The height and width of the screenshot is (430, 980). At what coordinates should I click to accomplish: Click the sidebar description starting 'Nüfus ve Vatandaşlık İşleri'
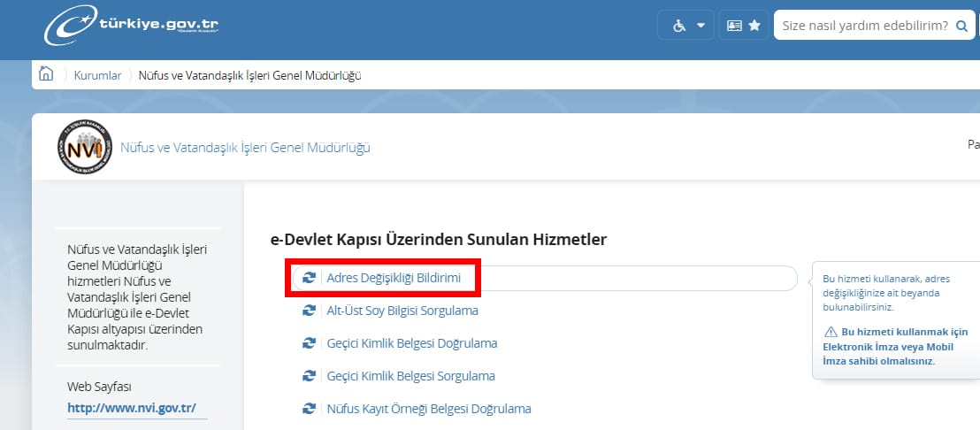click(x=137, y=297)
